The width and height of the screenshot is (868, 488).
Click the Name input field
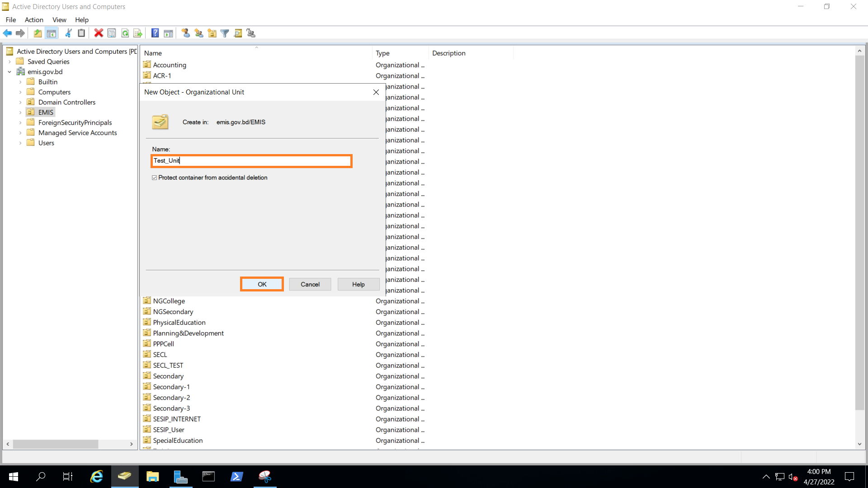point(251,161)
